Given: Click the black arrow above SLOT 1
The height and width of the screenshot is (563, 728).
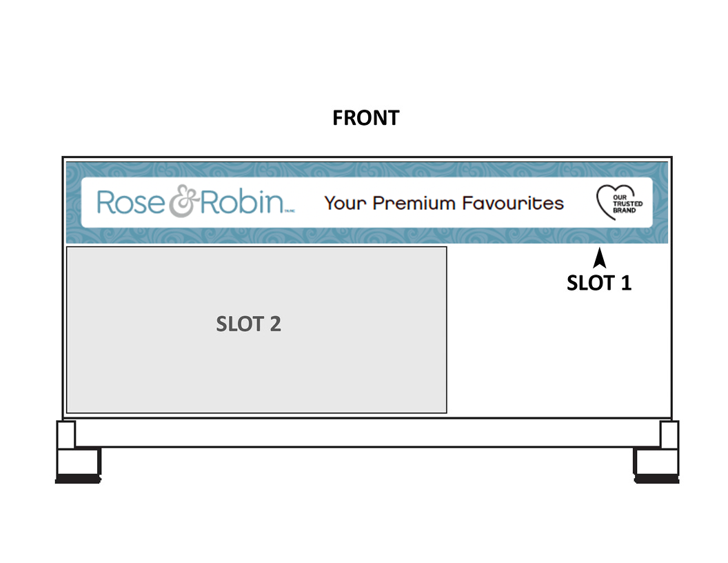Looking at the screenshot, I should coord(600,258).
